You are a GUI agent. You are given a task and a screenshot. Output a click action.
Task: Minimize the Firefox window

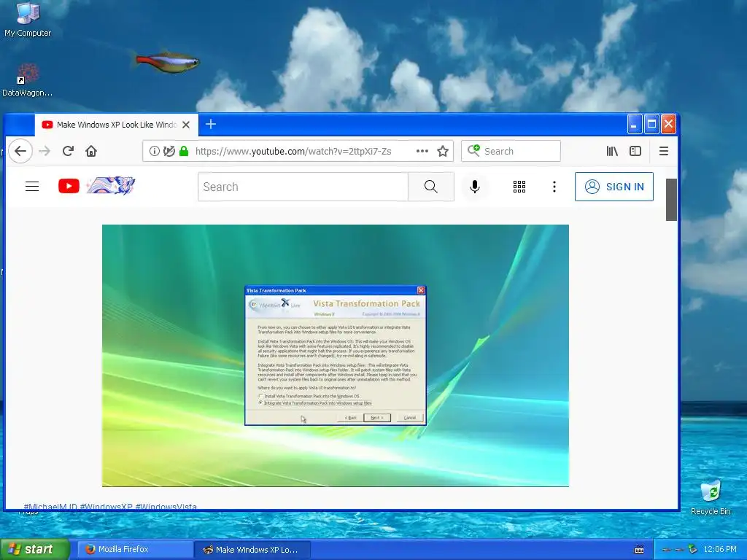(x=634, y=125)
